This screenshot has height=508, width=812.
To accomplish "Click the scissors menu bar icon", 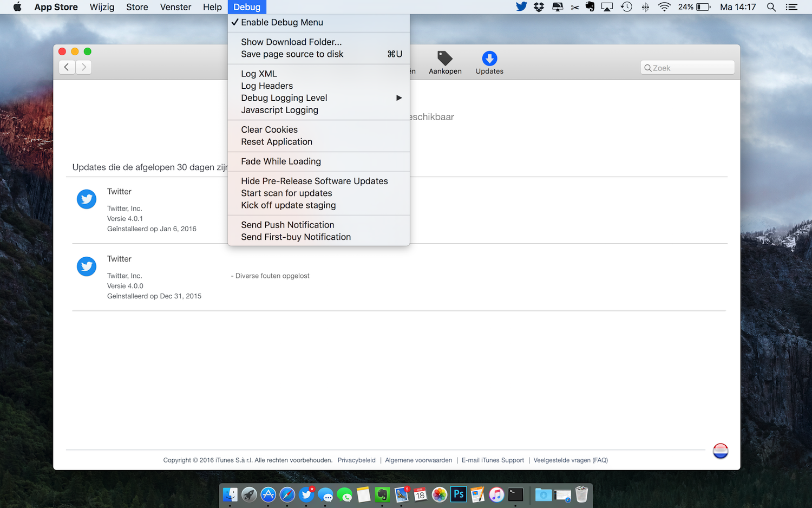I will point(575,7).
